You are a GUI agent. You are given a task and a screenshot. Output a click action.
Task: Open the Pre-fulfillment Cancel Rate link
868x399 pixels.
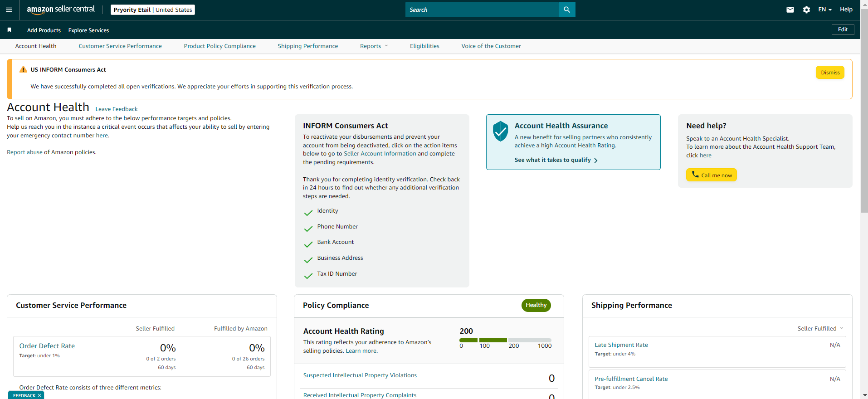(x=631, y=379)
